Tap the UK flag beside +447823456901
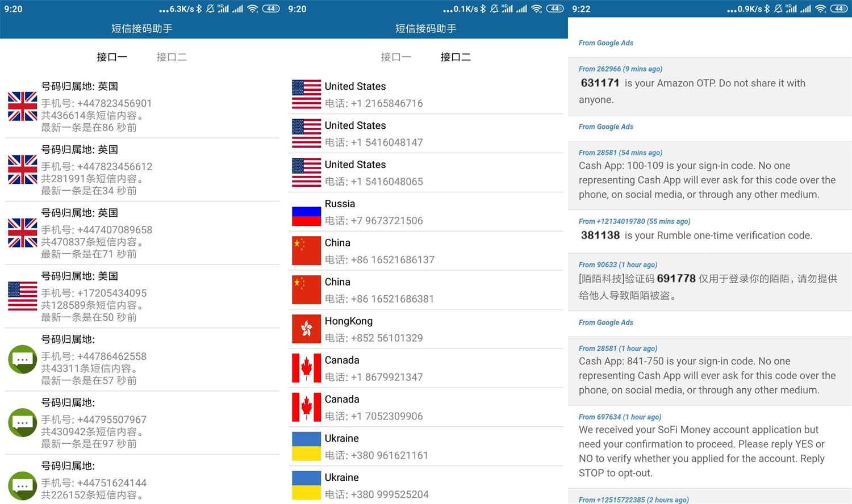 (x=23, y=106)
